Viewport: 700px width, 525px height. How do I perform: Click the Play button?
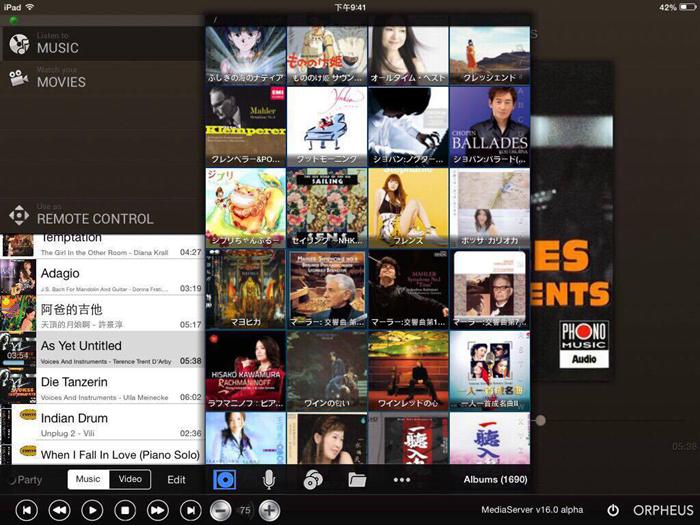(x=92, y=510)
